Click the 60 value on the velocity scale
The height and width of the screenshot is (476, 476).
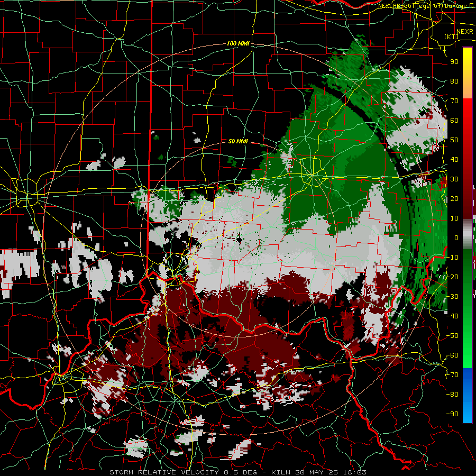(x=454, y=121)
